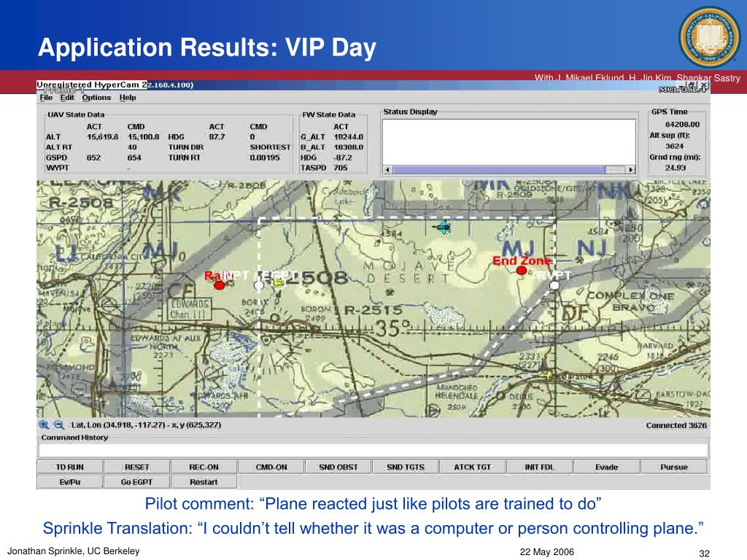Click the Evade button
The image size is (747, 560).
[606, 467]
